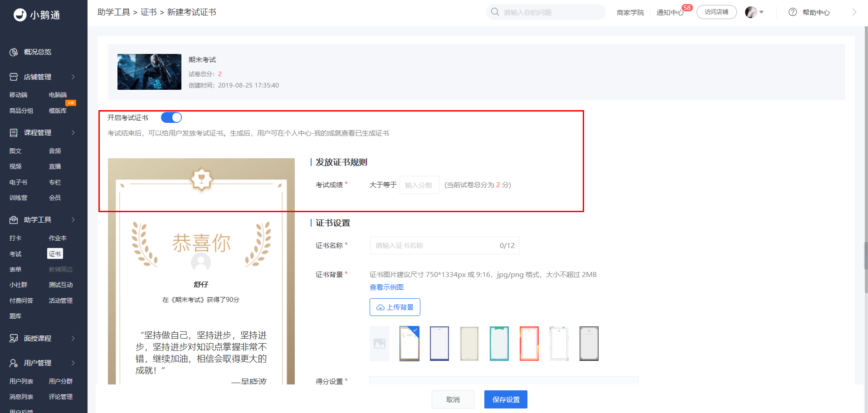Expand the 课程管理 chevron

(x=73, y=133)
